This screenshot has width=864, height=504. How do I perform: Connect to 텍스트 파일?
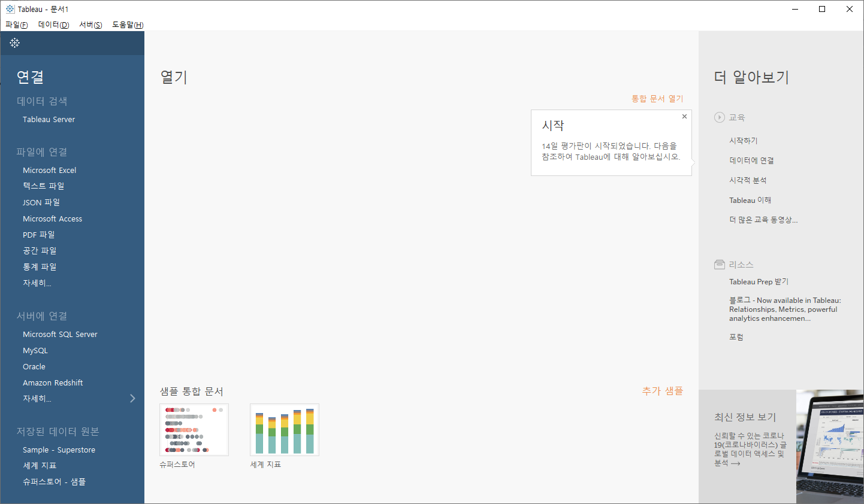pos(44,186)
